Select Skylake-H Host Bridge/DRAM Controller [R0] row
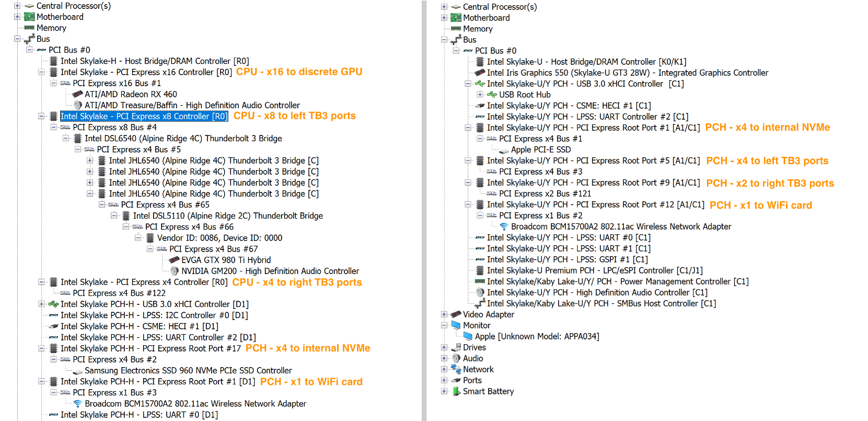Image resolution: width=868 pixels, height=421 pixels. coord(155,61)
